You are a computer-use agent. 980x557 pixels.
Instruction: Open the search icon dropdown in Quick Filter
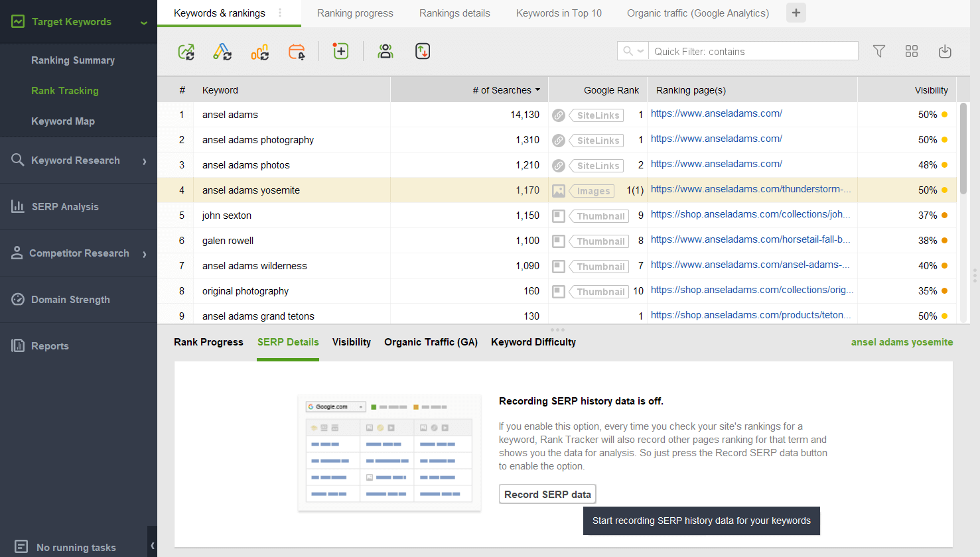633,51
